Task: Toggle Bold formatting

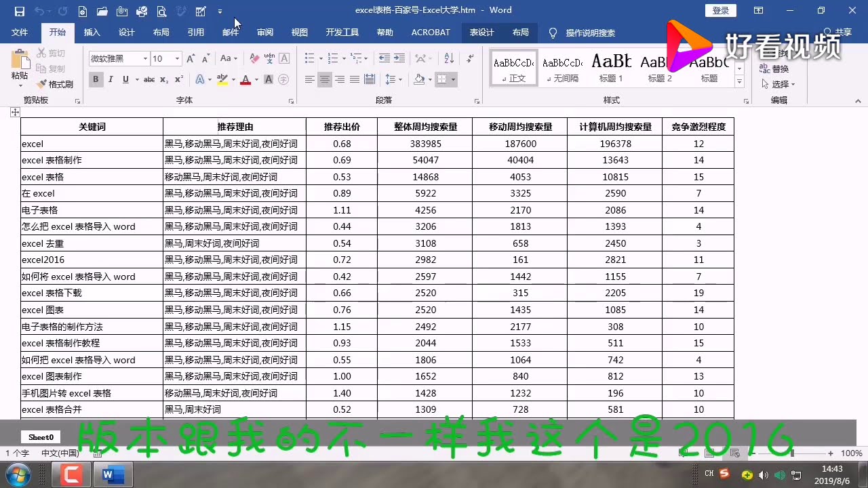Action: pyautogui.click(x=96, y=80)
